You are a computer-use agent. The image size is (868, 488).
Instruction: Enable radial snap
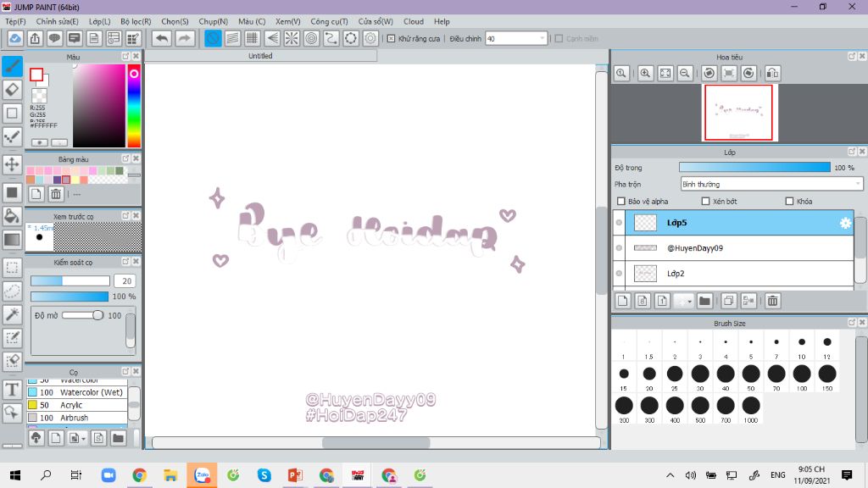(292, 38)
